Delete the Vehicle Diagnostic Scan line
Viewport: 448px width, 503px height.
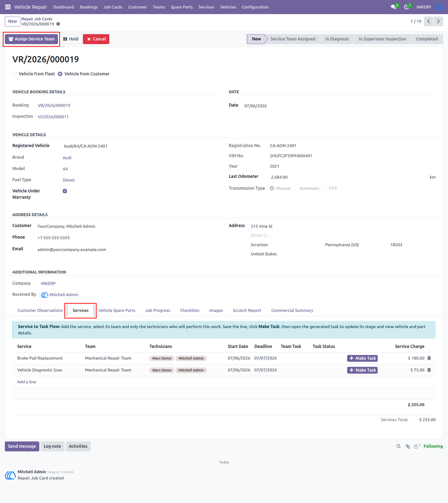click(x=429, y=370)
